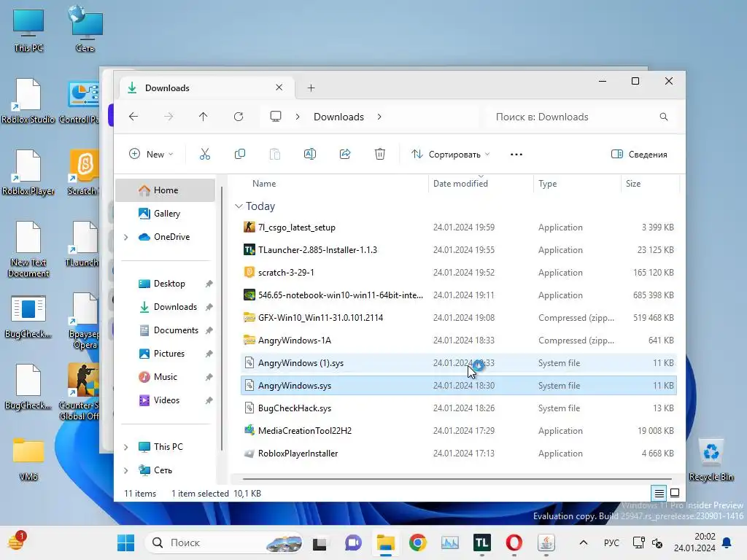747x560 pixels.
Task: Select the BugCheckHack.sys file
Action: 458,408
